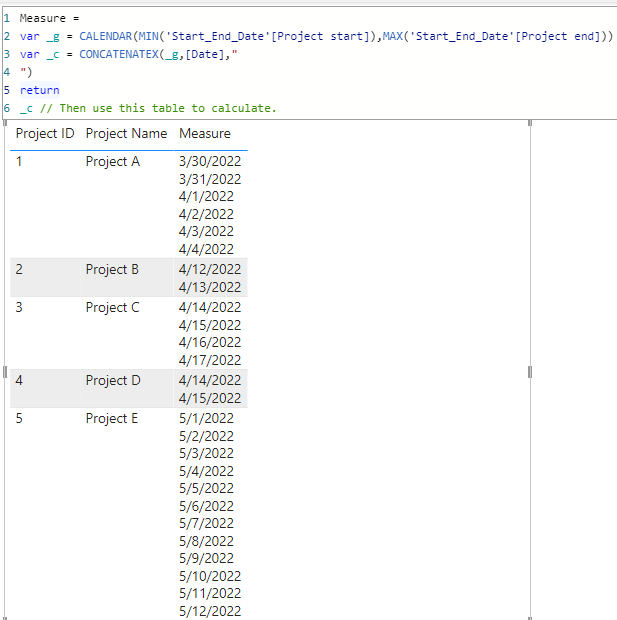The width and height of the screenshot is (617, 620).
Task: Click Project ID cell 4
Action: pyautogui.click(x=19, y=380)
